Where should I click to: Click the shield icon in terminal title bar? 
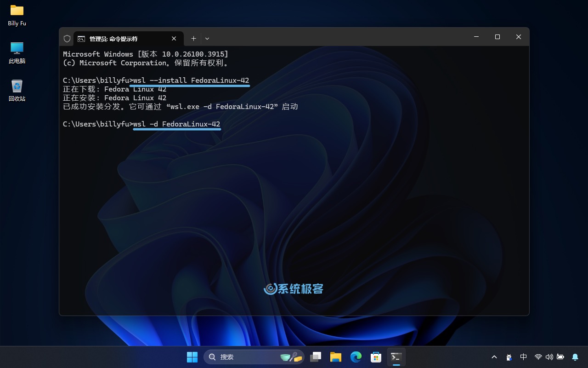pos(67,39)
